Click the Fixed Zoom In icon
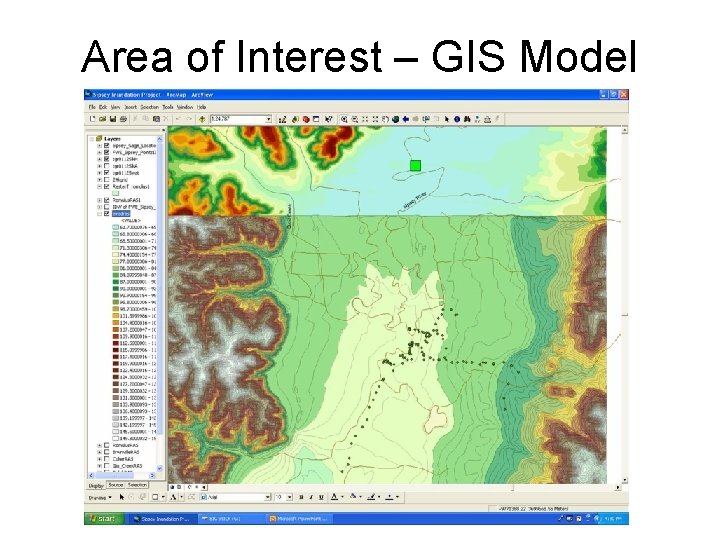The height and width of the screenshot is (540, 720). click(365, 119)
